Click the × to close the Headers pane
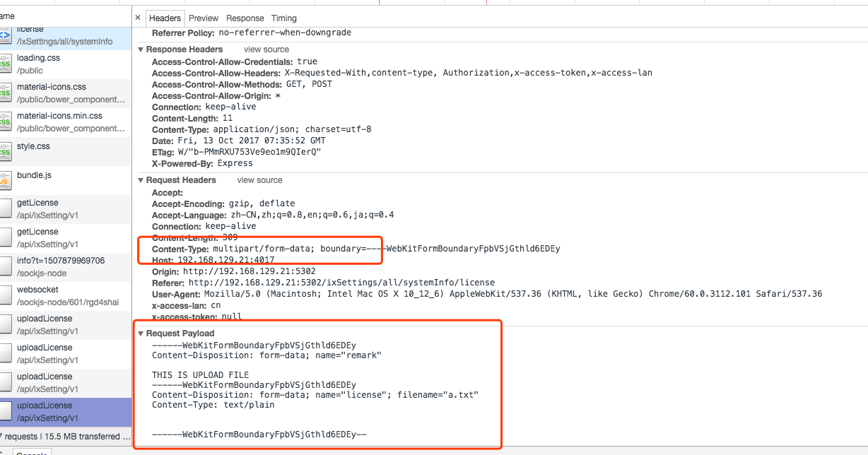 137,18
